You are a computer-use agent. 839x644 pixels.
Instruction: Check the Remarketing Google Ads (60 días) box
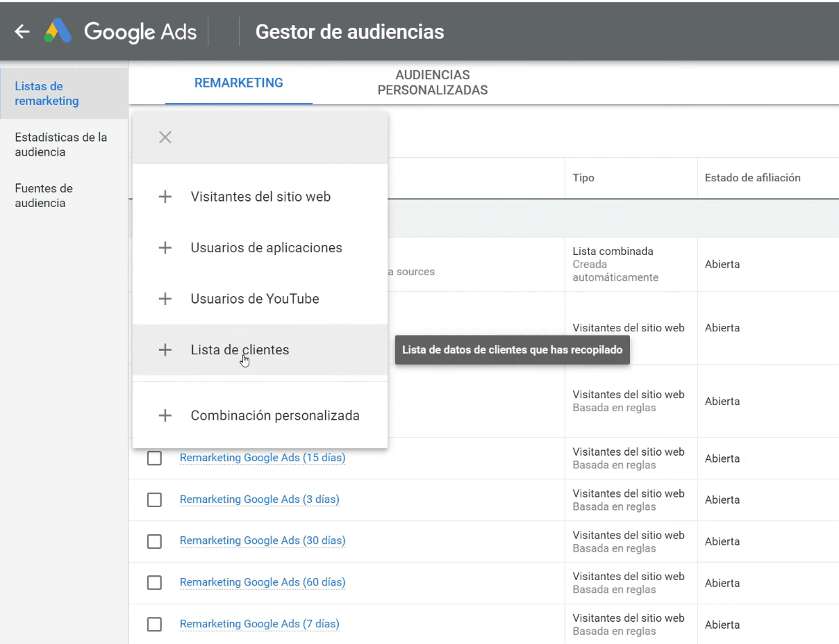click(154, 583)
